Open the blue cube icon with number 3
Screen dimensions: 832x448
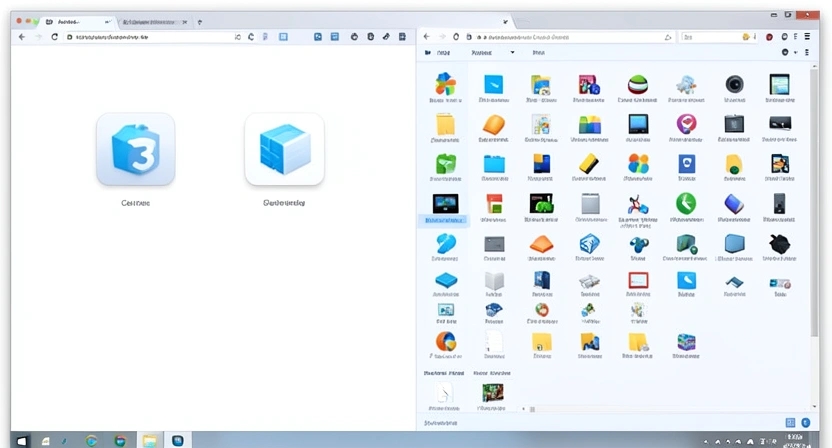(136, 149)
